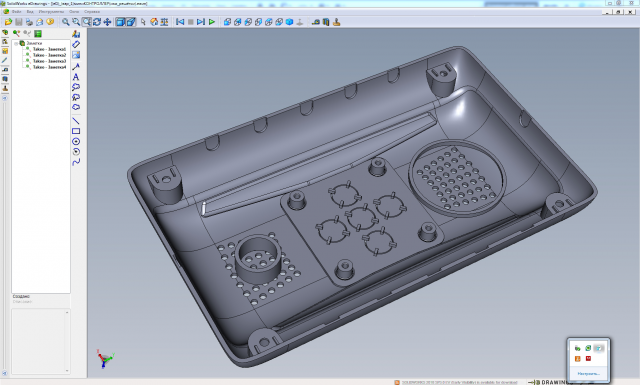Open a file with the folder icon
This screenshot has width=640, height=385.
[x=8, y=22]
